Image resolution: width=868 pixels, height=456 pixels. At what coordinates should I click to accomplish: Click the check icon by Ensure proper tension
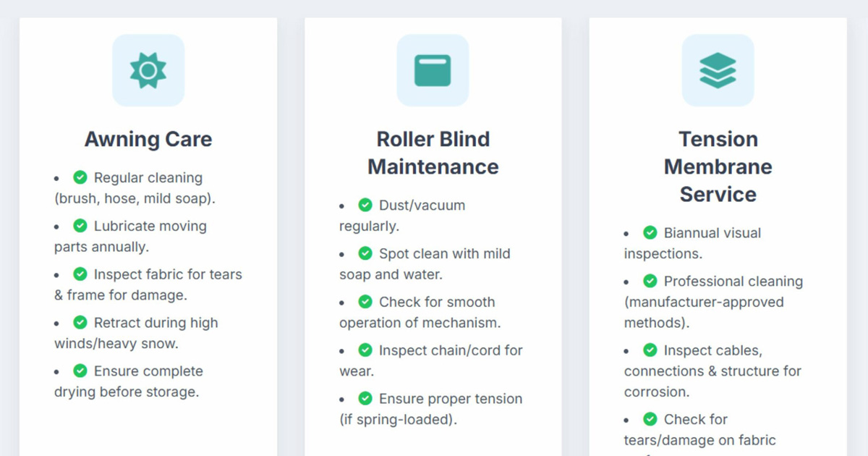point(365,398)
